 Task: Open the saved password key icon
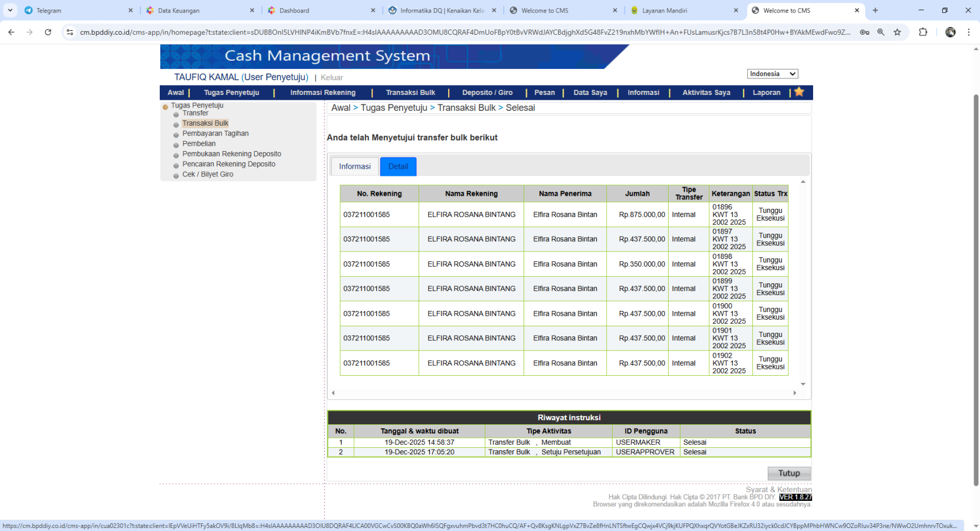click(x=864, y=32)
